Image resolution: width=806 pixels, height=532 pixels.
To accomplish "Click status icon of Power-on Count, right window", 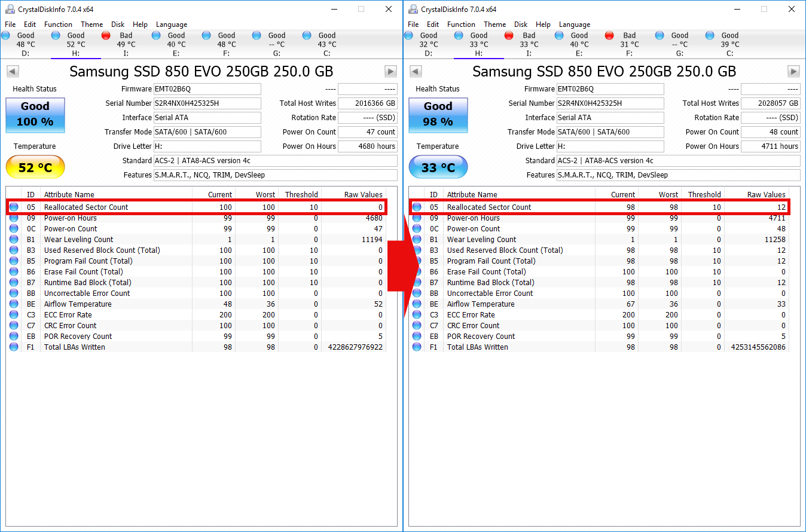I will click(417, 229).
